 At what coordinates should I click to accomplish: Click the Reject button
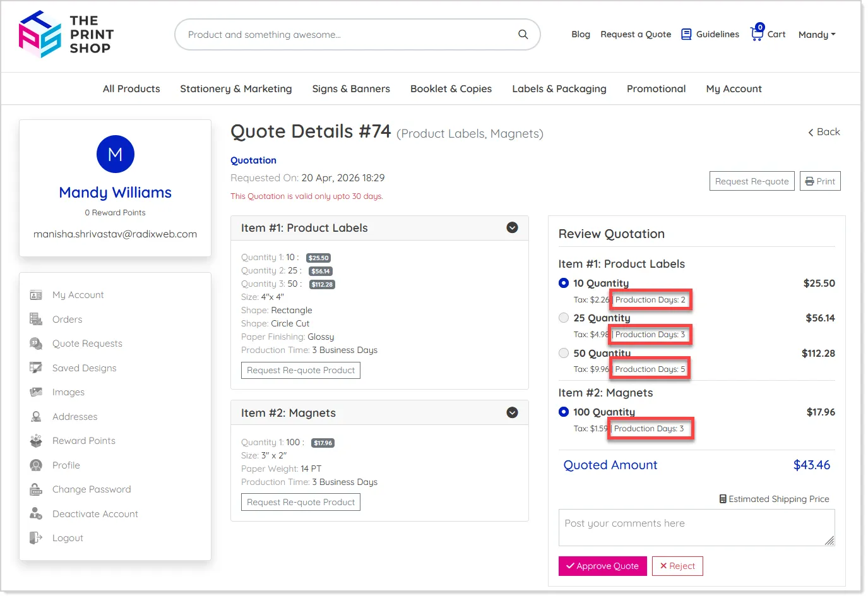point(677,566)
